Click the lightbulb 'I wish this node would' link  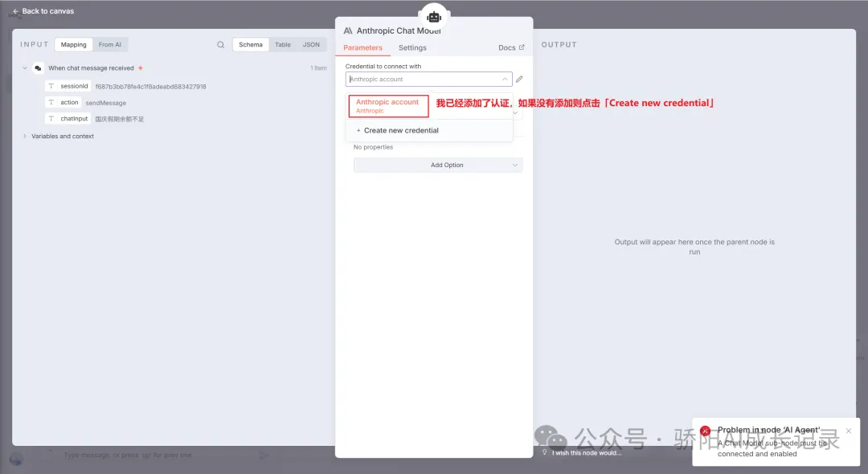pos(581,452)
